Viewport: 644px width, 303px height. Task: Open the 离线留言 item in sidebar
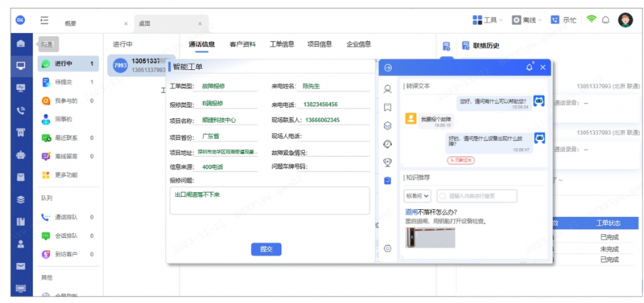[68, 156]
